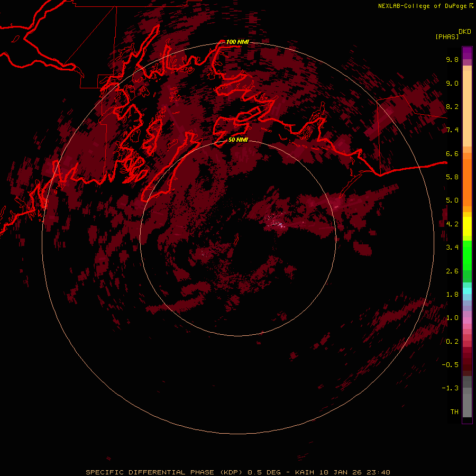Click the 5.0 scale value
This screenshot has width=476, height=476.
452,200
